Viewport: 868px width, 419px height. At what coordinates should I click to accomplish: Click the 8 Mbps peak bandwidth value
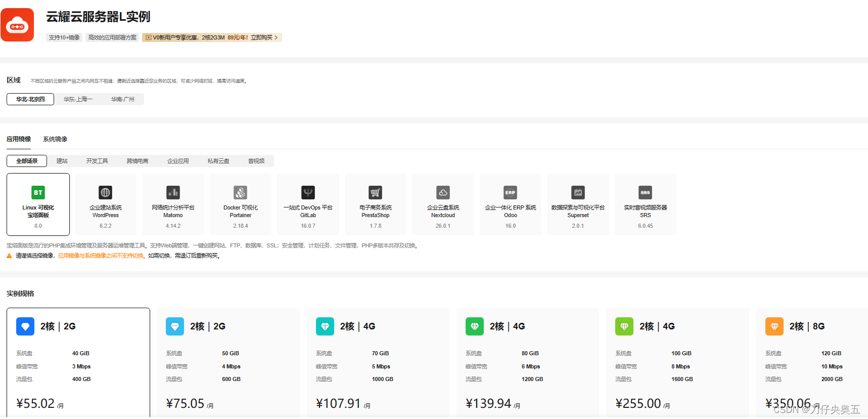[x=680, y=367]
